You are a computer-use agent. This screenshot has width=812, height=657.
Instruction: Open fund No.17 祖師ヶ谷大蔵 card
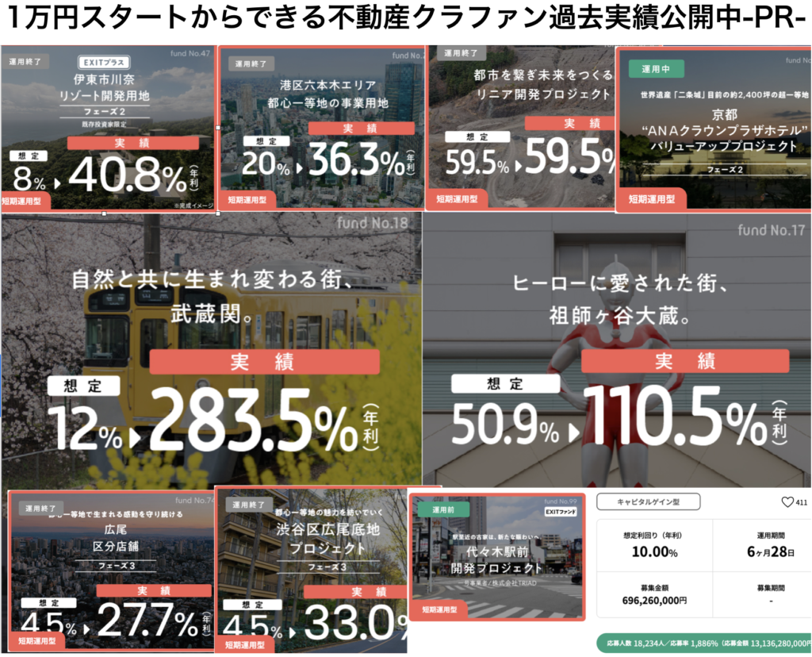(619, 349)
